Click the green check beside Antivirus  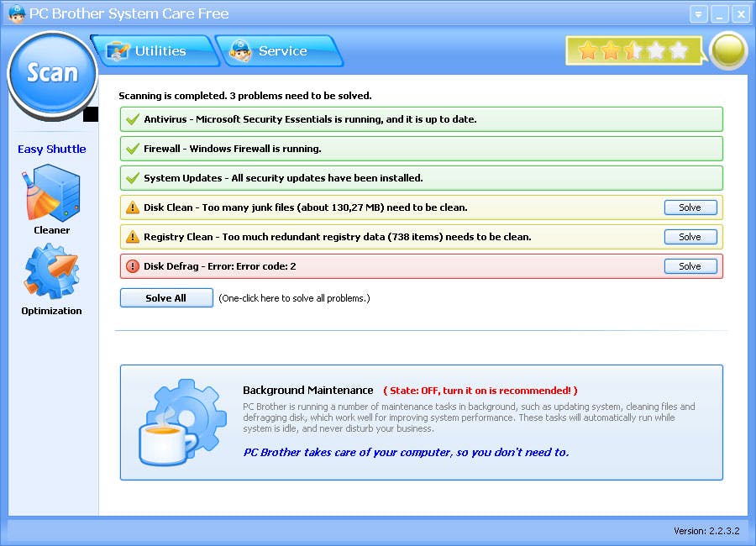[132, 119]
